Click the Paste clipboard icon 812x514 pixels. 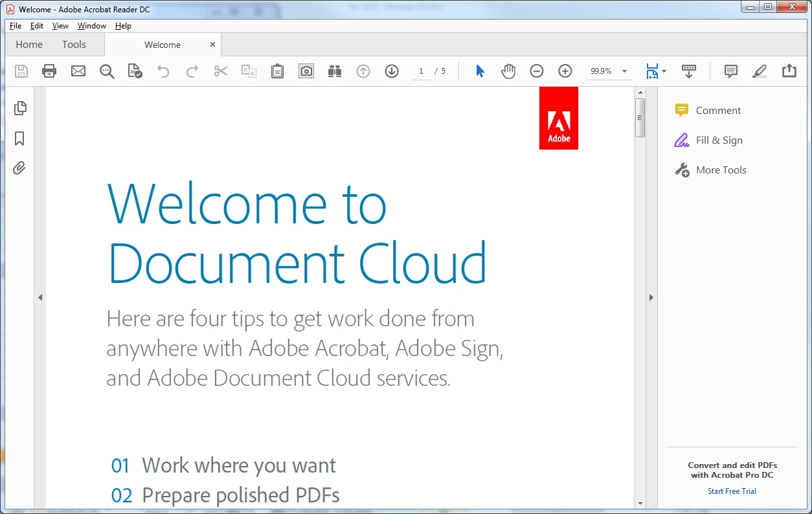277,71
